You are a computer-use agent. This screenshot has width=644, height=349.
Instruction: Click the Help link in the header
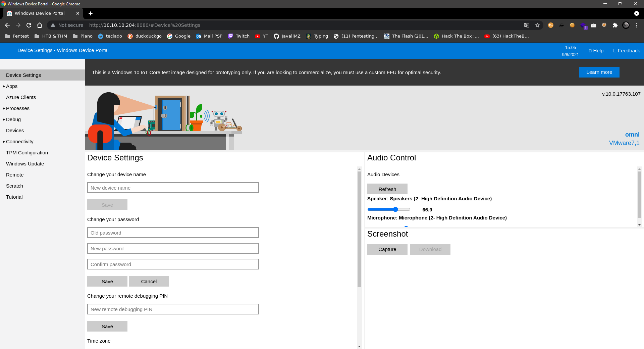596,51
